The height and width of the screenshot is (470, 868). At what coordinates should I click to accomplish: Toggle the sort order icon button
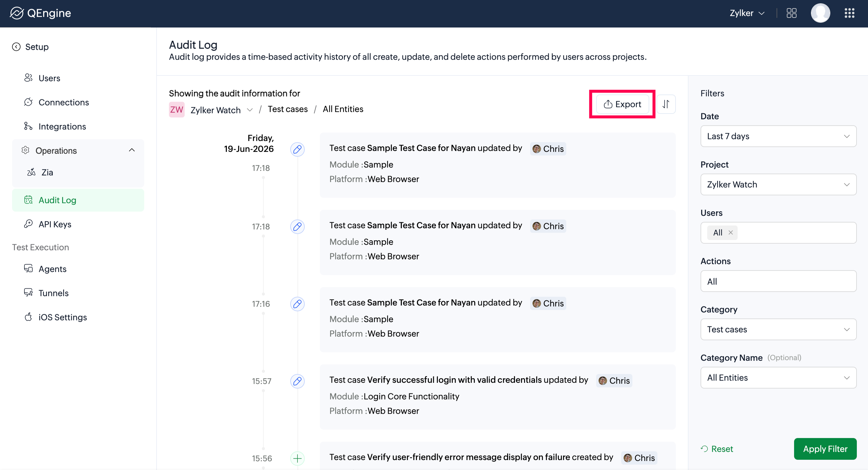click(666, 104)
